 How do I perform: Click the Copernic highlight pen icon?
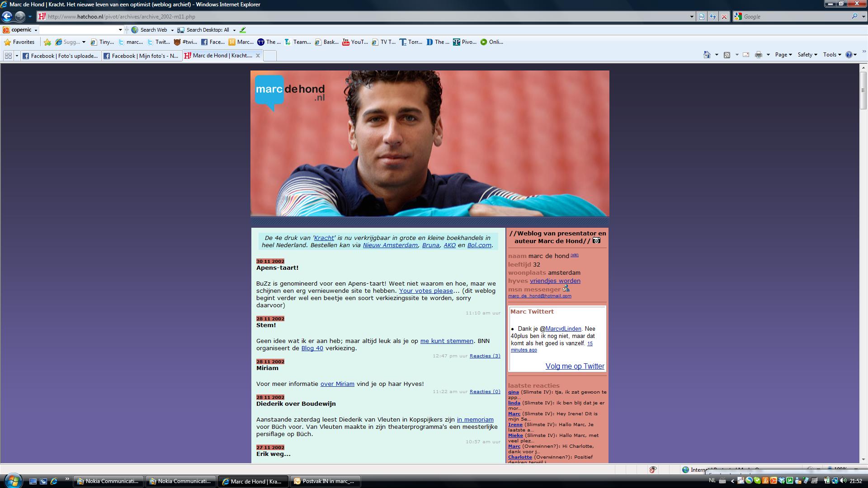click(243, 30)
